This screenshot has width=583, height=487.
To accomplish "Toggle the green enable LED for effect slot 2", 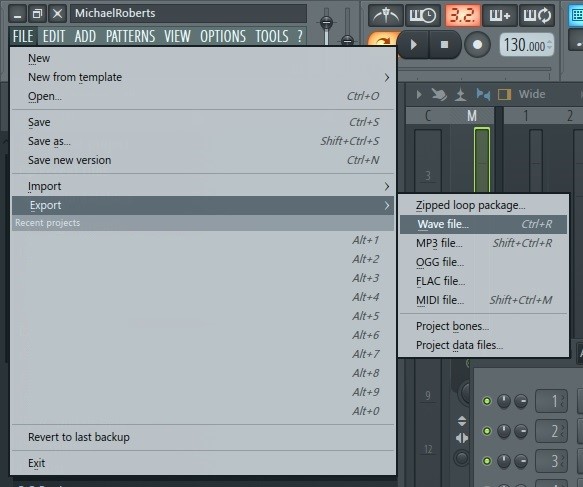I will click(x=487, y=431).
